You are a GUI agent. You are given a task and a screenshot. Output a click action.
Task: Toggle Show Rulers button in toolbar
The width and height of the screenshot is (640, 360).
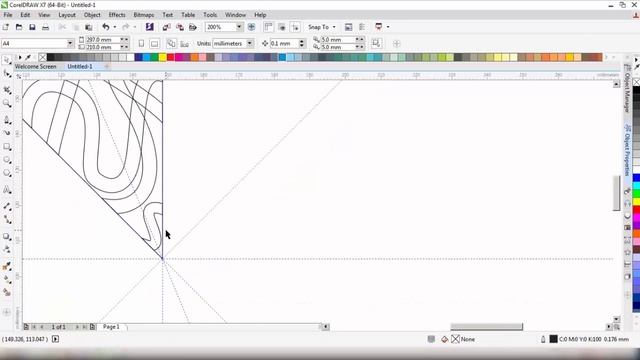point(268,27)
